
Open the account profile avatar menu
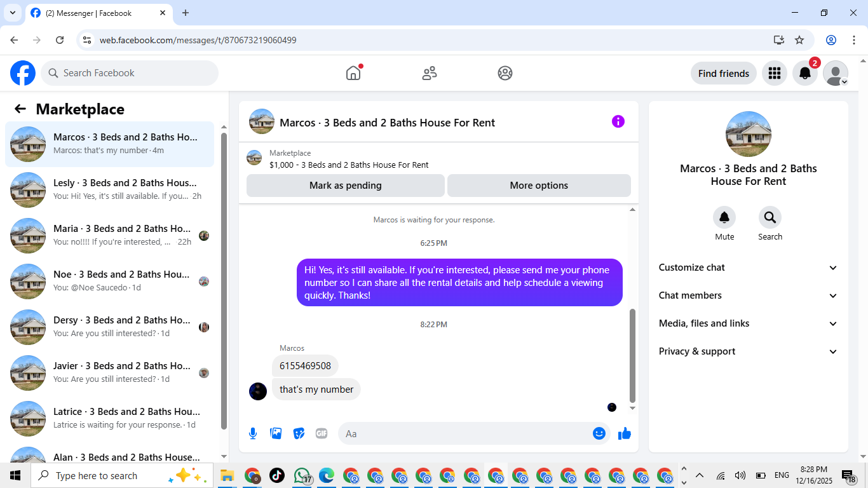[836, 73]
